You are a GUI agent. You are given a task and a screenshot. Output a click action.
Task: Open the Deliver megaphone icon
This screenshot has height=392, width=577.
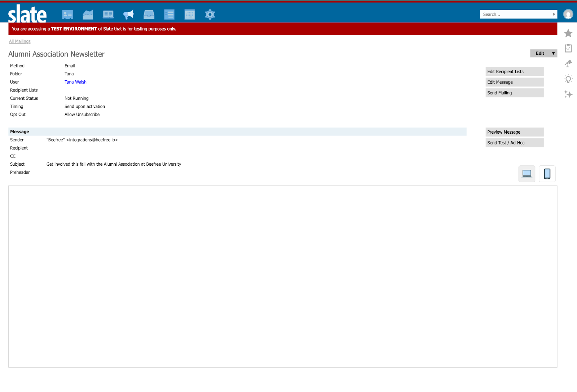coord(128,14)
